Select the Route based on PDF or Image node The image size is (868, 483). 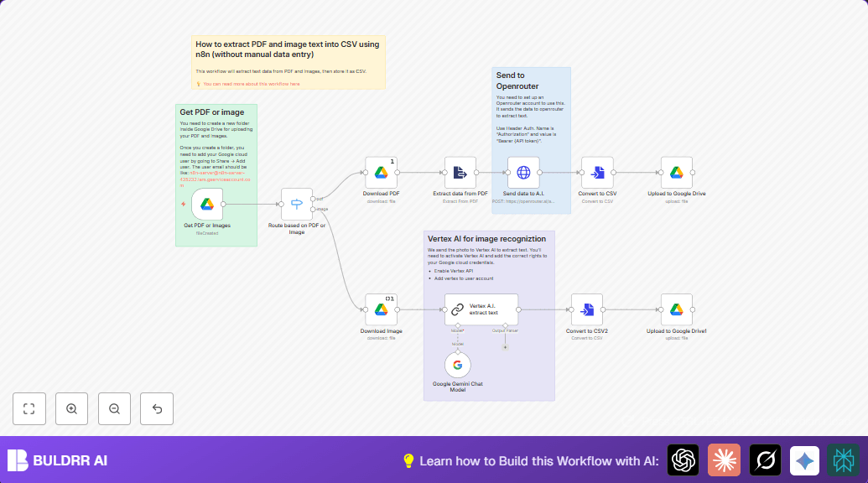[297, 204]
